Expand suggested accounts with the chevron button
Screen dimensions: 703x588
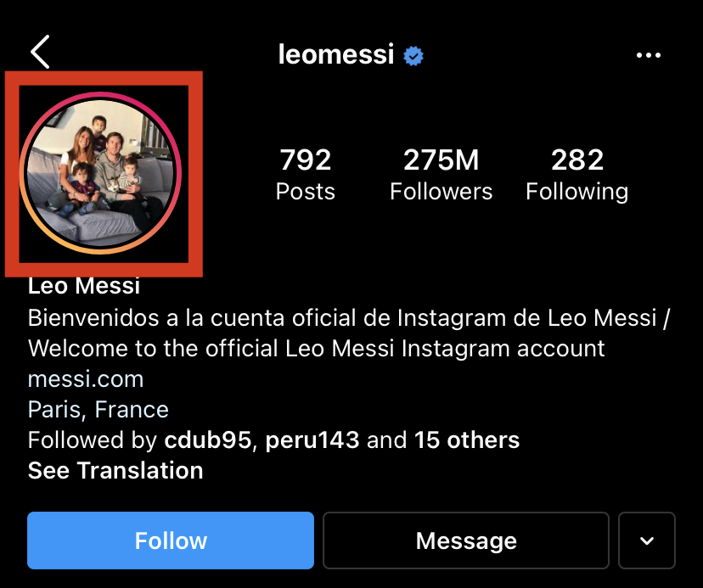647,540
